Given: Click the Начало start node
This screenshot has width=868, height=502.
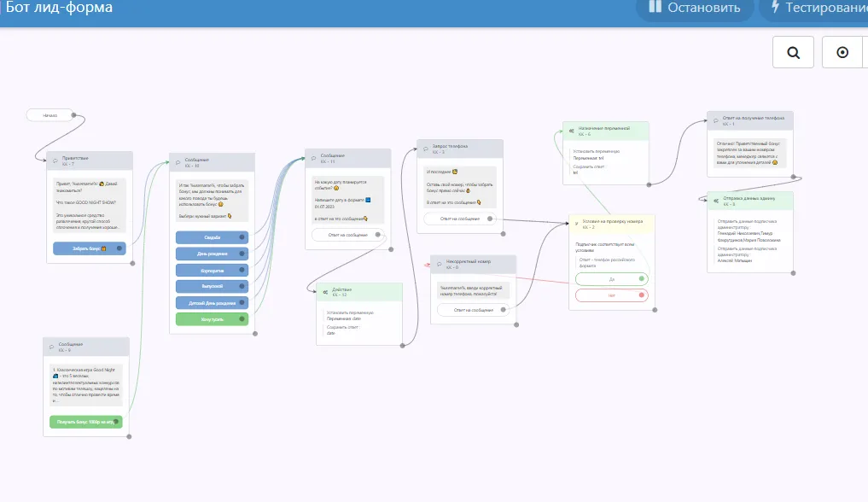Looking at the screenshot, I should [x=51, y=114].
